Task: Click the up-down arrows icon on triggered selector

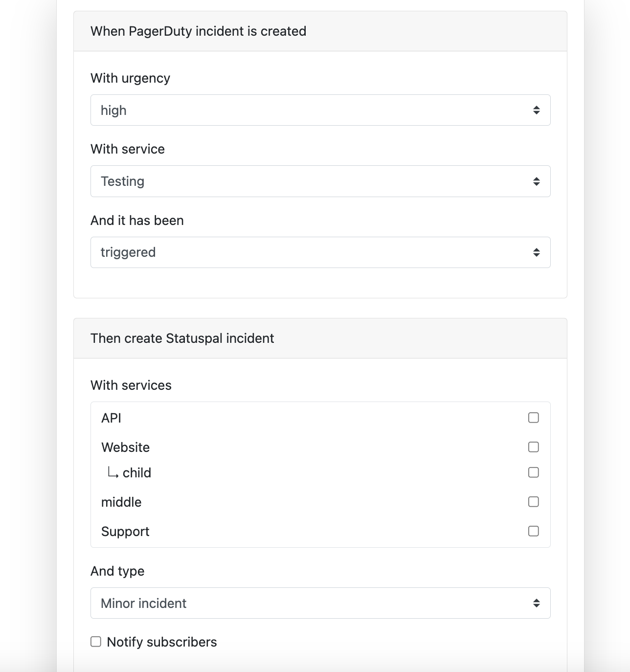Action: [x=537, y=252]
